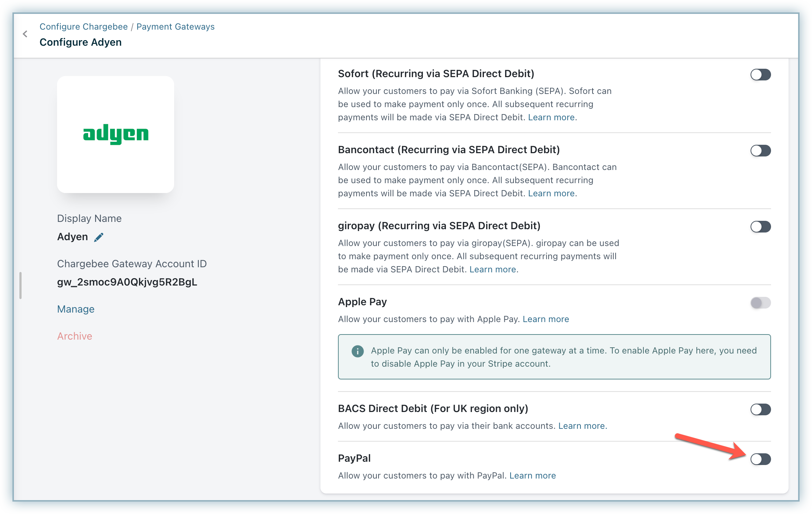Click the Manage link

point(76,309)
